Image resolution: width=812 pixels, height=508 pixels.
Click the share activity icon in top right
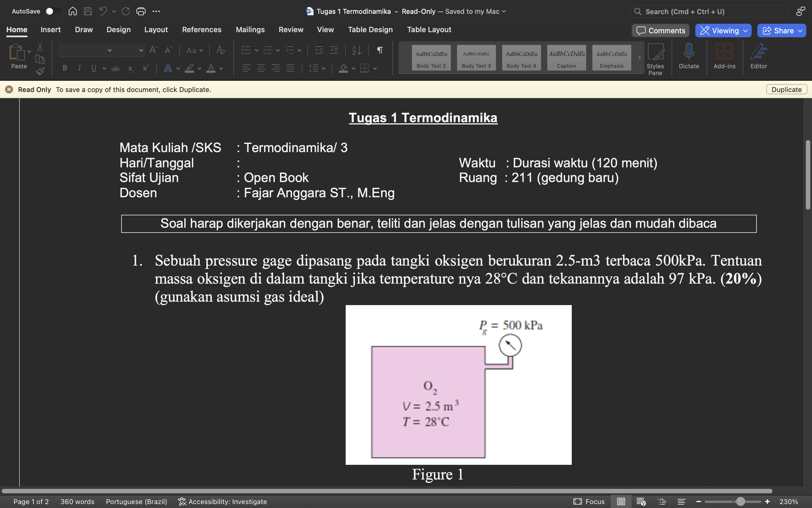tap(800, 11)
